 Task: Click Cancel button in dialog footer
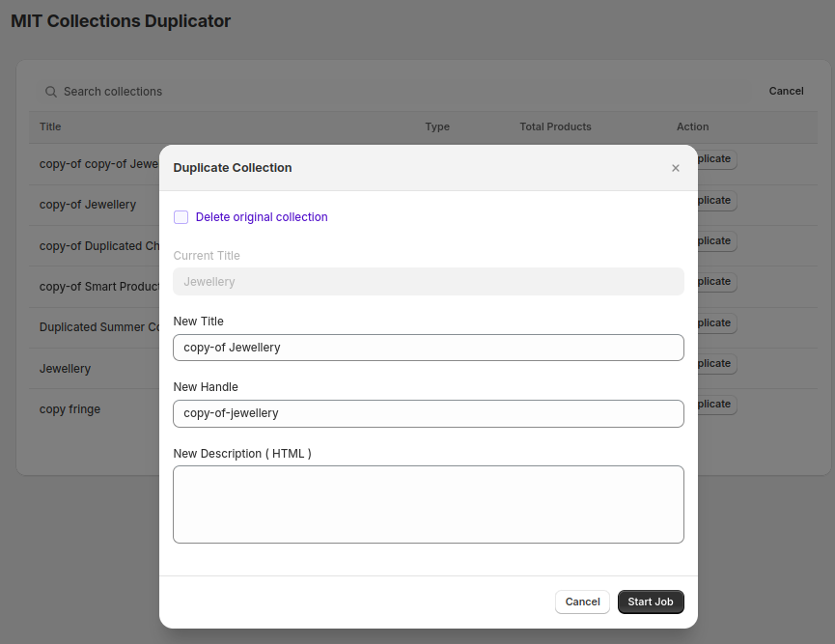(x=582, y=602)
